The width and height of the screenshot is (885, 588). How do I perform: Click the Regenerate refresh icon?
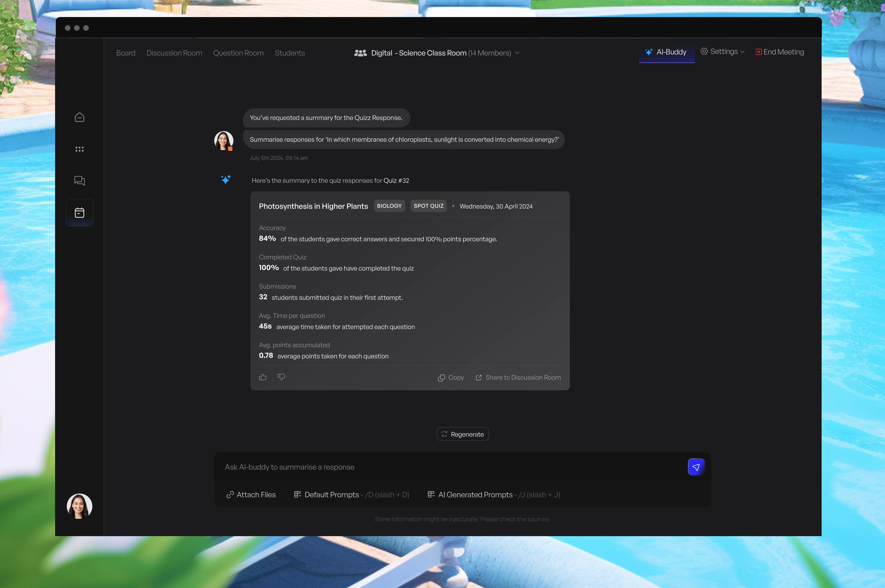[x=445, y=434]
